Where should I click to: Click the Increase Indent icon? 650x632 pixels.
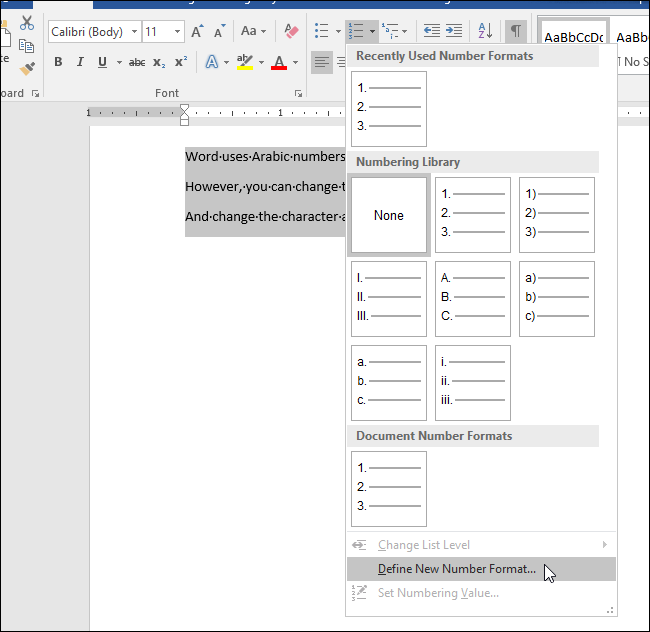coord(455,32)
